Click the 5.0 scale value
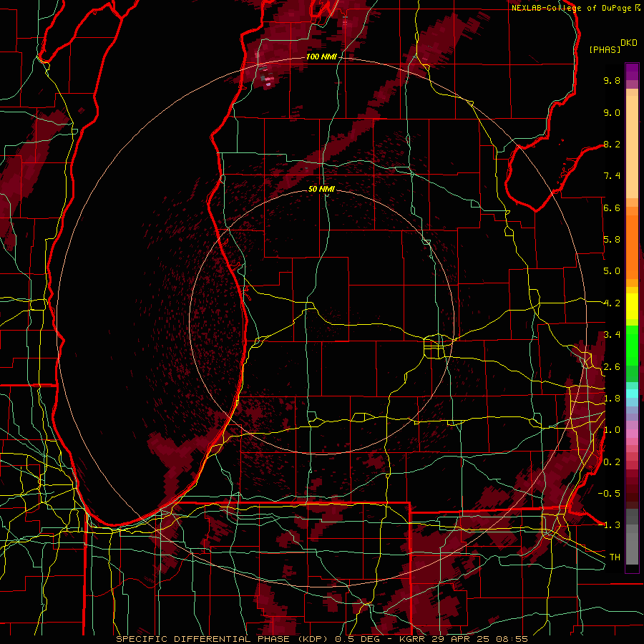Viewport: 644px width, 644px height. [612, 271]
